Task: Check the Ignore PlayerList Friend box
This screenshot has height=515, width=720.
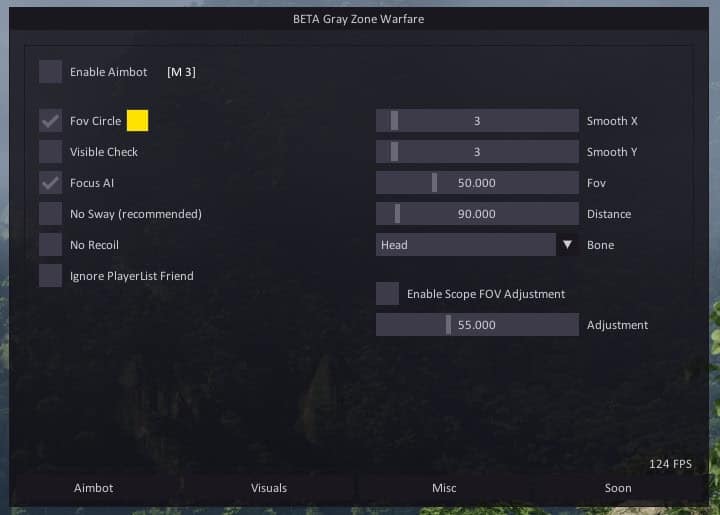Action: tap(50, 276)
